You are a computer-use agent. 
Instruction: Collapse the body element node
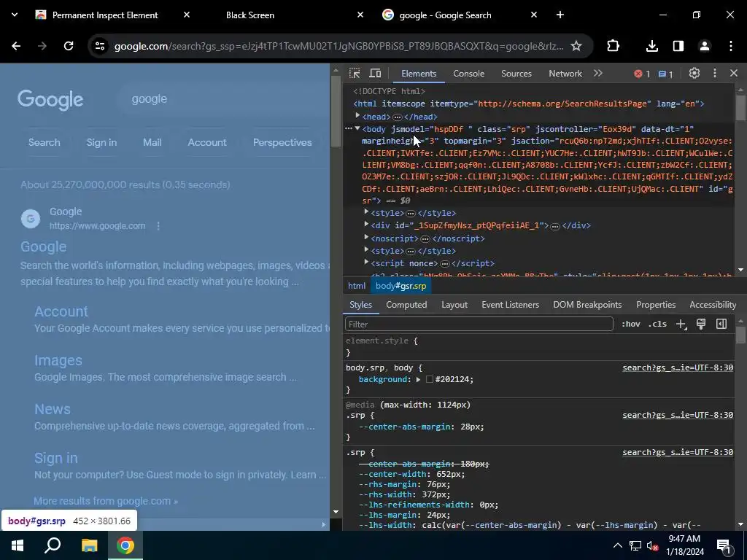pyautogui.click(x=357, y=128)
